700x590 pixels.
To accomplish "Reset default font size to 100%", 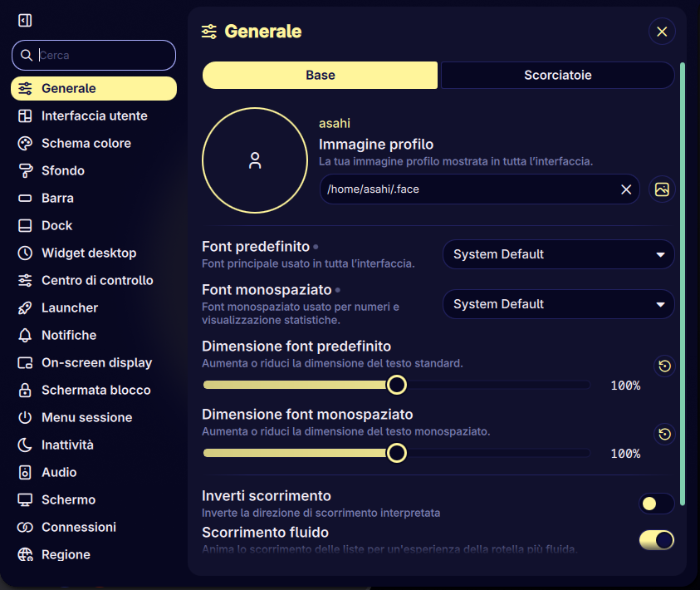I will tap(664, 366).
